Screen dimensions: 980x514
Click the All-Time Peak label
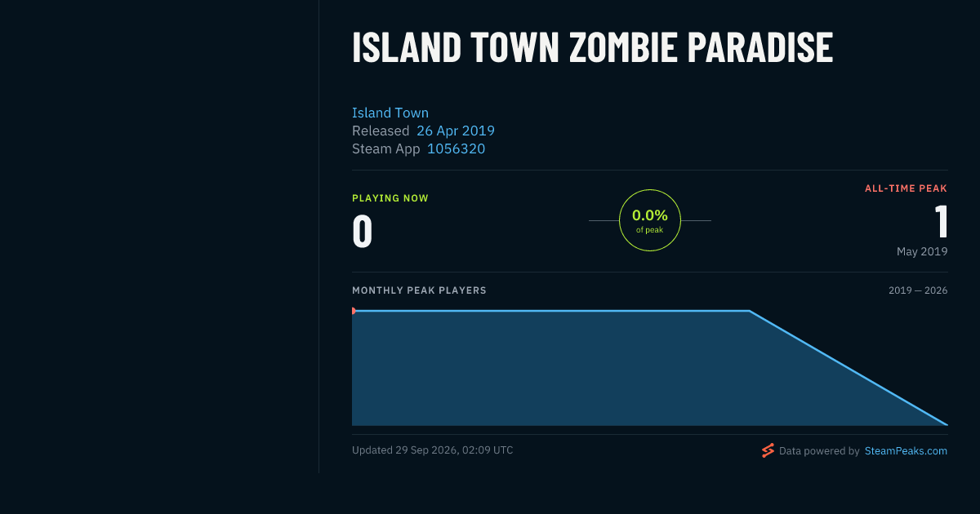coord(906,188)
